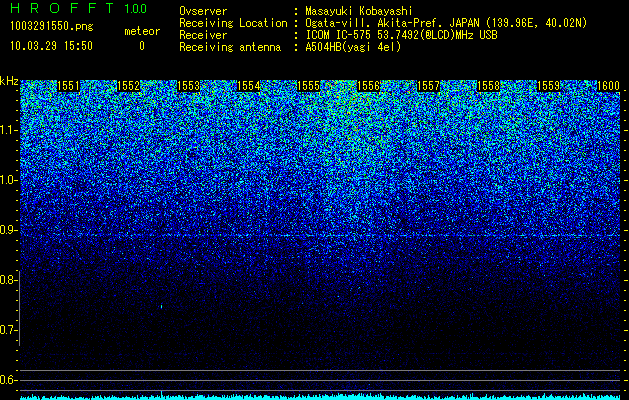629x400 pixels.
Task: Click the 1552 time marker
Action: 128,86
